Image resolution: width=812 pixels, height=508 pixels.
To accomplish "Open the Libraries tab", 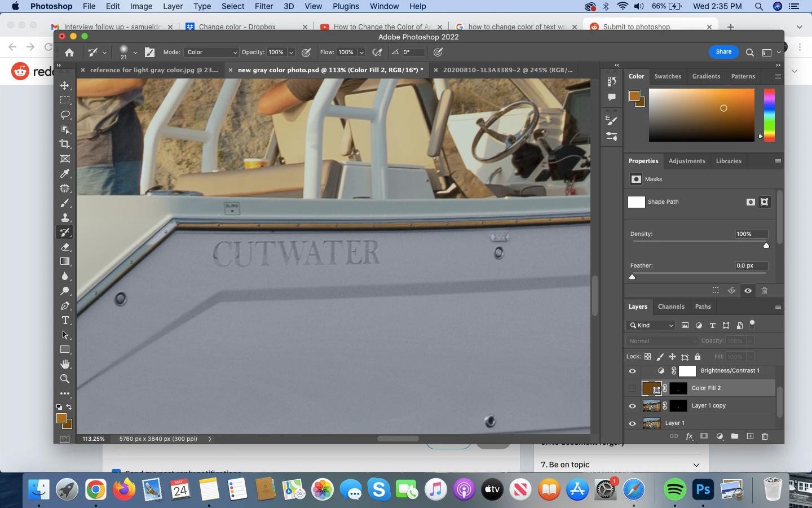I will [729, 161].
